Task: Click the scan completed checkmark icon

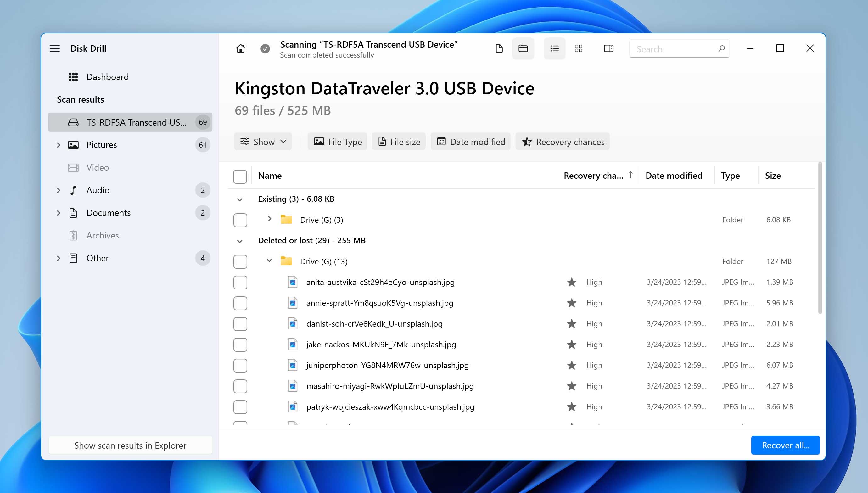Action: [x=265, y=49]
